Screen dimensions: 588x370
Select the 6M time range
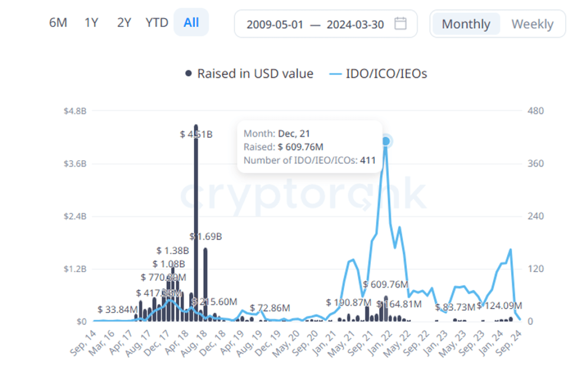pyautogui.click(x=58, y=23)
